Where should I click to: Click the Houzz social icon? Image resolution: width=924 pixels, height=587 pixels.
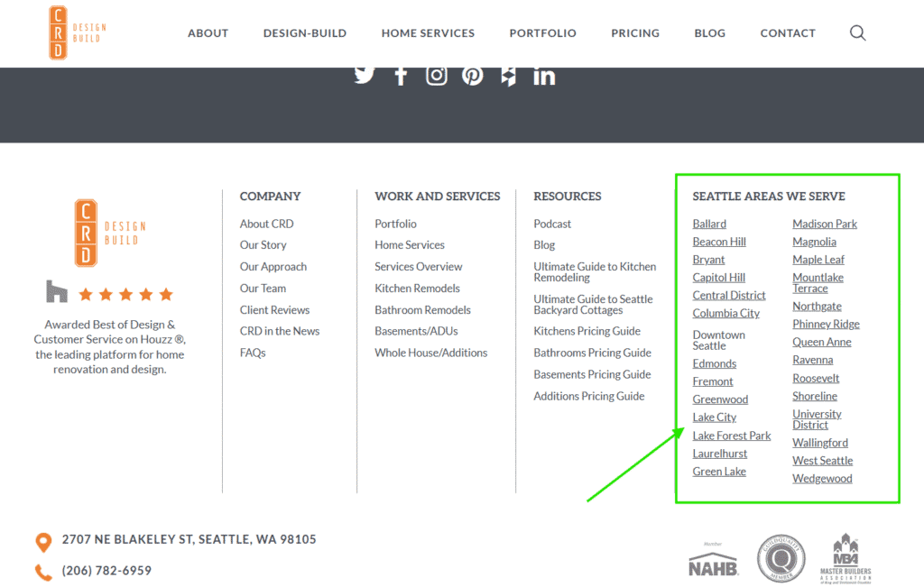pos(508,76)
